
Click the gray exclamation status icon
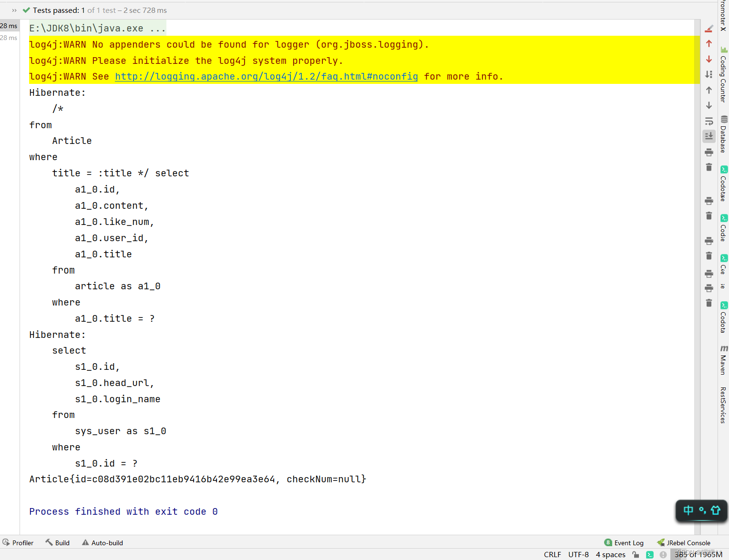coord(663,555)
